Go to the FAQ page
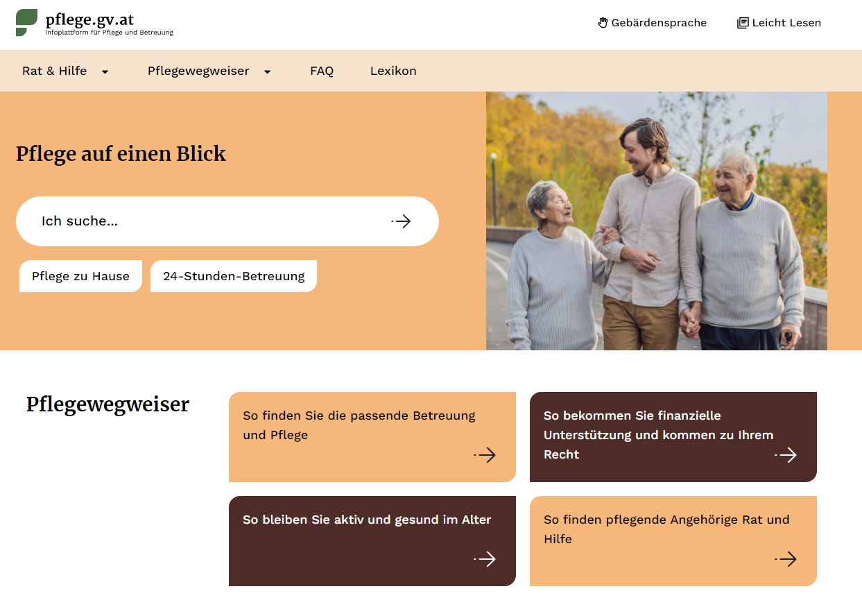Viewport: 862px width, 616px height. point(322,71)
